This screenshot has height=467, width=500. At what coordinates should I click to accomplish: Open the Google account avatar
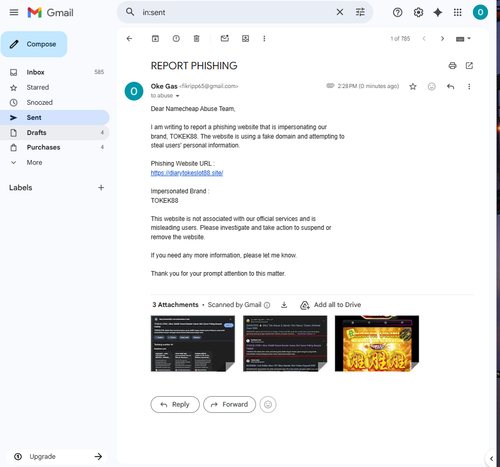480,12
